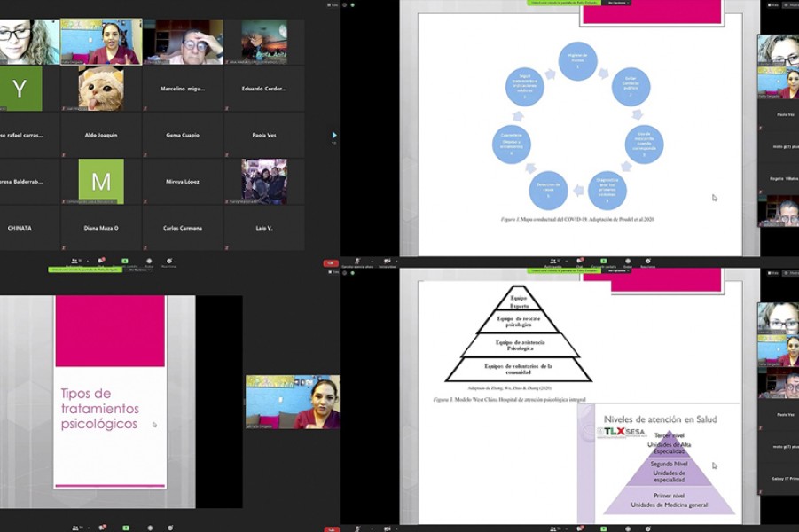Select Mireya López participant tile
Image resolution: width=799 pixels, height=532 pixels.
click(183, 182)
